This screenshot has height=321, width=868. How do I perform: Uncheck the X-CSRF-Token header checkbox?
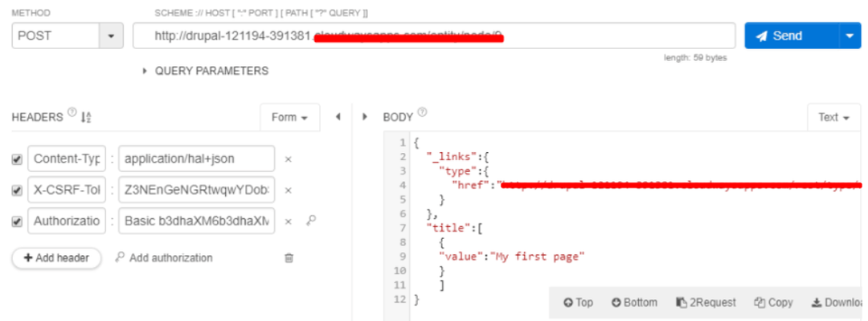click(17, 191)
